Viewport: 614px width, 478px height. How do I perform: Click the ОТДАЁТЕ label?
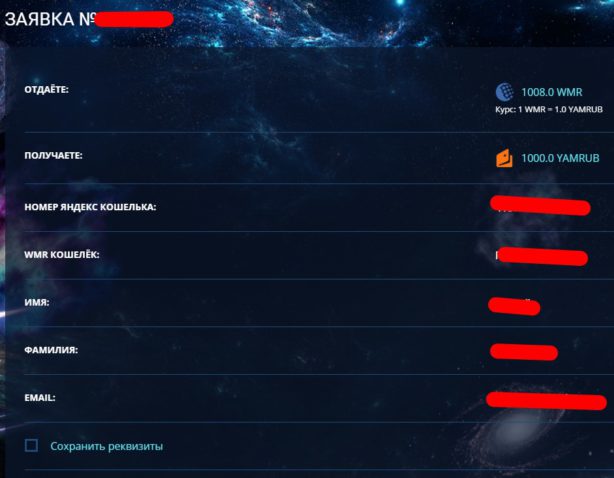pos(46,90)
